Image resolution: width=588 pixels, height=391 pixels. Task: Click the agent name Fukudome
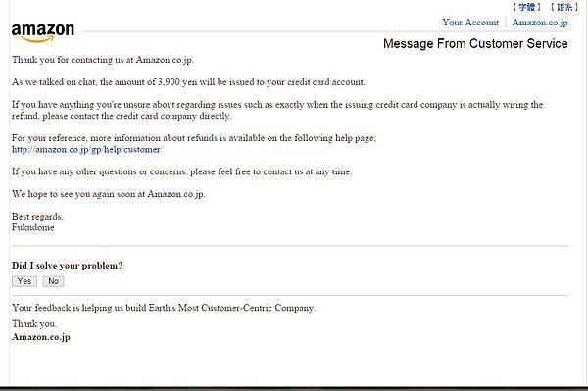33,227
